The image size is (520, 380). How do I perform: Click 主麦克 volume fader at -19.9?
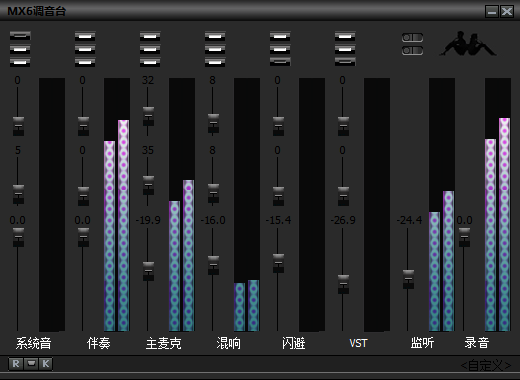pos(148,271)
